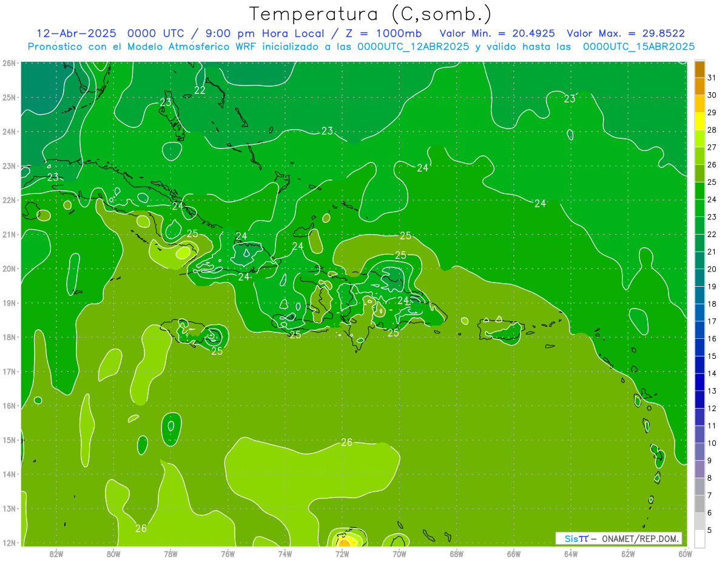Click the "13" label on the color scale

pos(712,390)
